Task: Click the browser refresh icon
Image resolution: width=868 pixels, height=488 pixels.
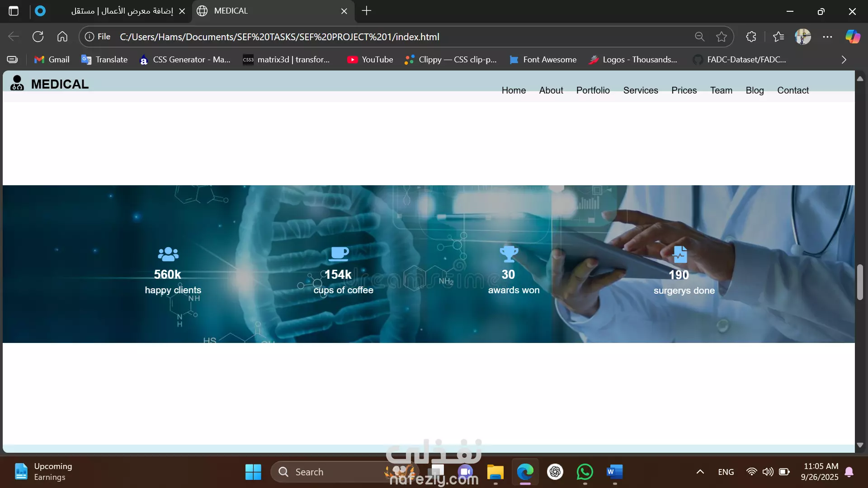Action: [38, 37]
